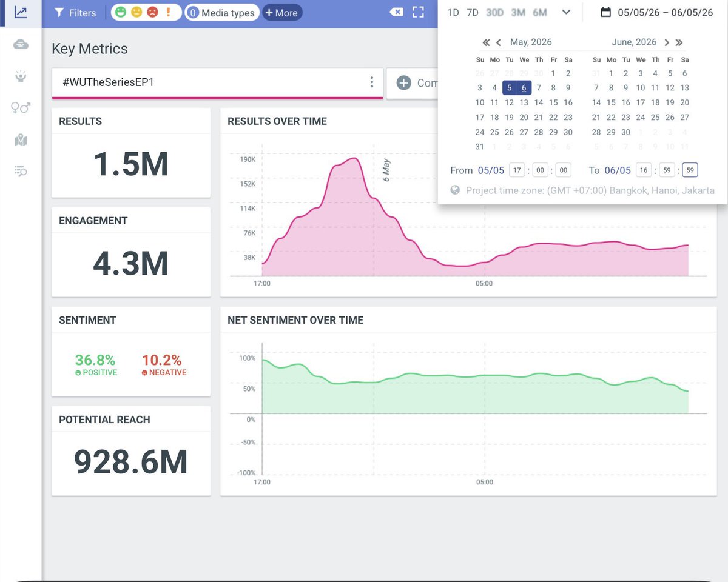Open the Key Metrics chart icon in sidebar
728x582 pixels.
tap(21, 12)
